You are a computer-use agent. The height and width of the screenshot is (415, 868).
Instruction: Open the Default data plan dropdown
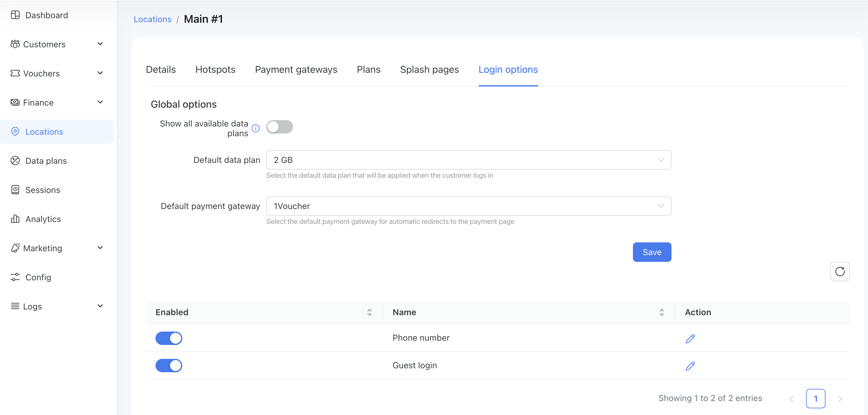[468, 160]
